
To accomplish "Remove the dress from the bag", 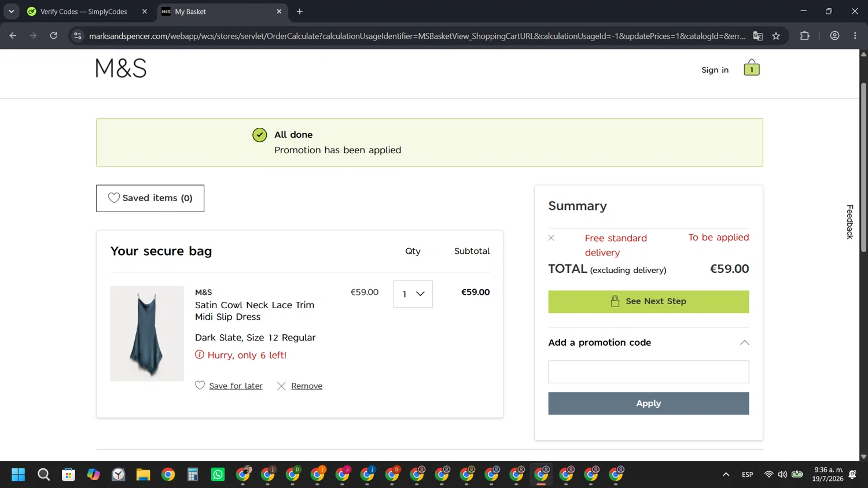I will pos(307,386).
